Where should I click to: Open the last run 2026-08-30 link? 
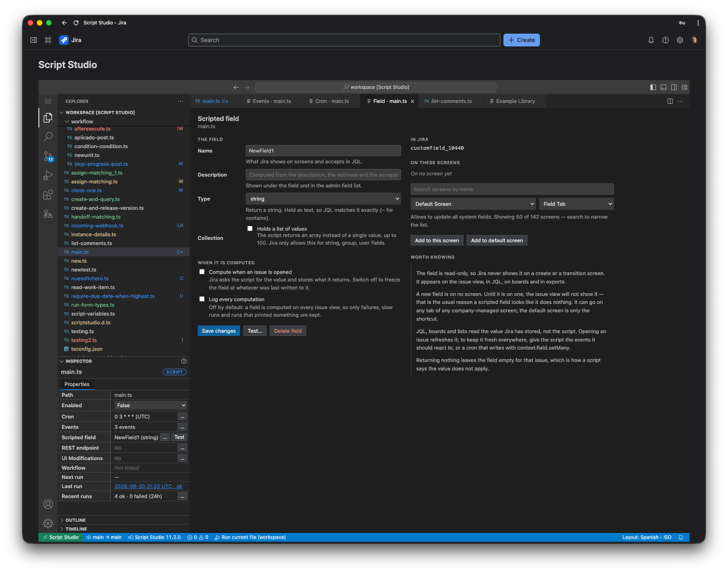click(148, 486)
